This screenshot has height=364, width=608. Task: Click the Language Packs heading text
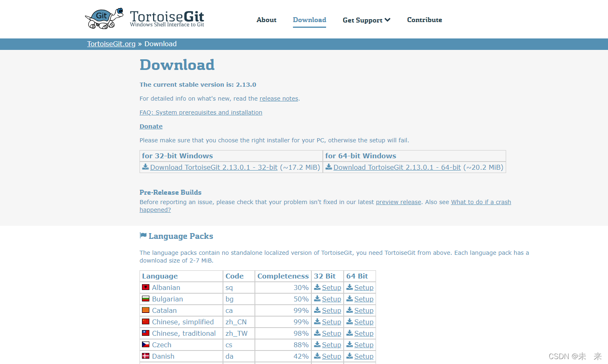coord(181,236)
